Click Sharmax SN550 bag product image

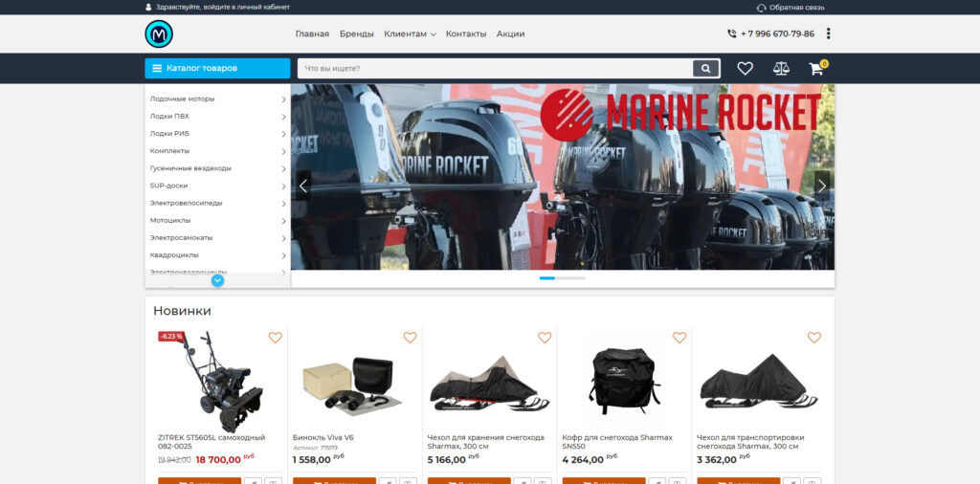pos(623,381)
